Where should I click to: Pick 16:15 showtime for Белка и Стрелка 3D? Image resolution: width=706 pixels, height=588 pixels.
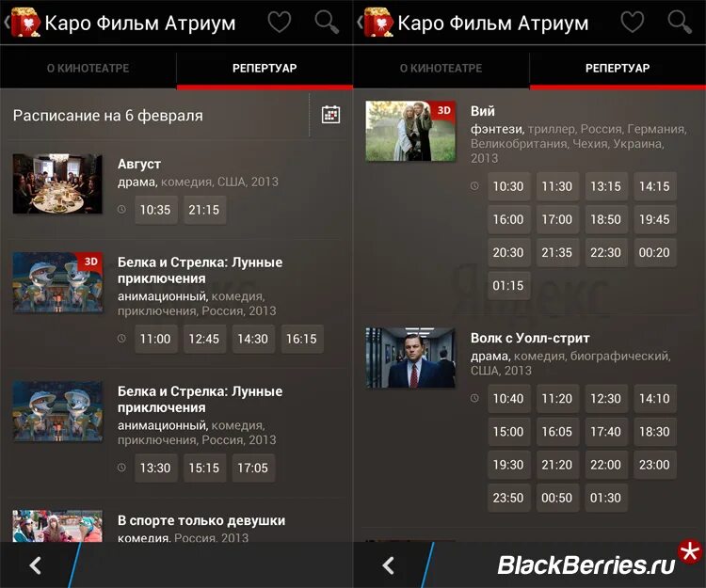pyautogui.click(x=301, y=339)
